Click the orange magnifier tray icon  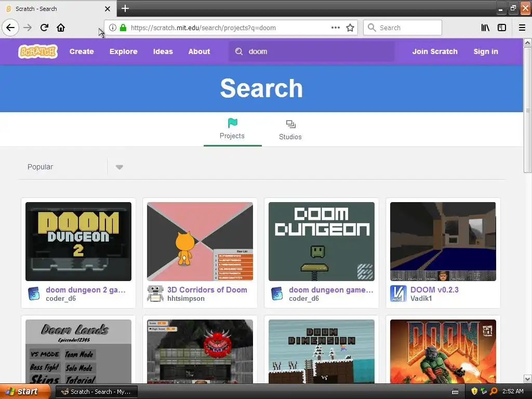494,391
